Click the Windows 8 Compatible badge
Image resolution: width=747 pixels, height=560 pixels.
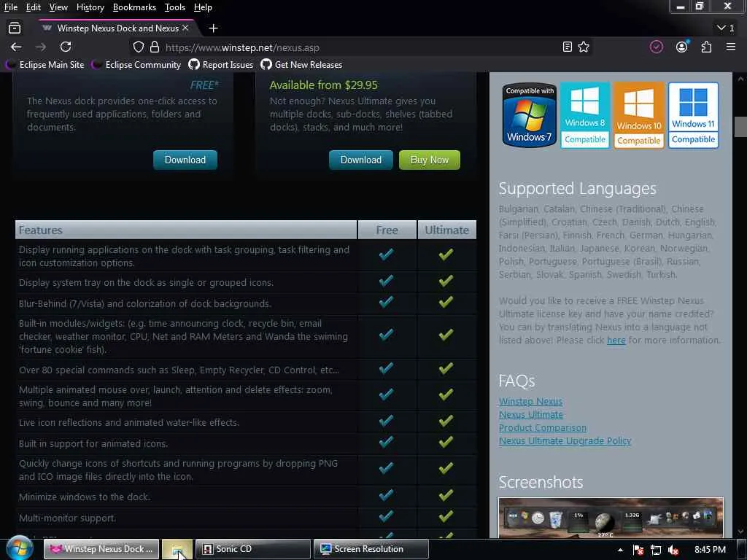click(x=585, y=115)
